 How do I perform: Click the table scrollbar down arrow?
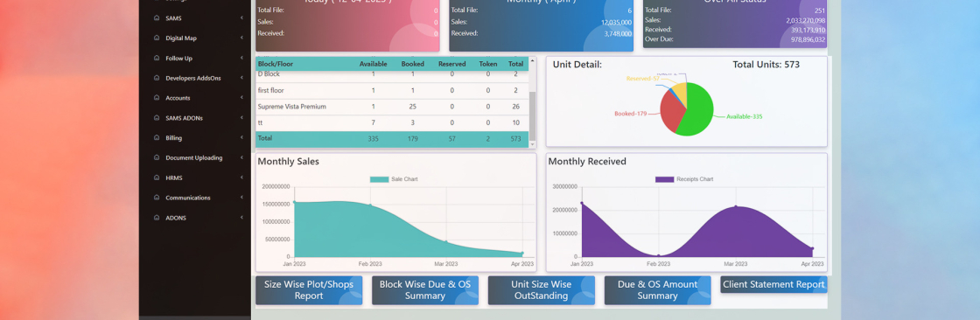pyautogui.click(x=533, y=145)
